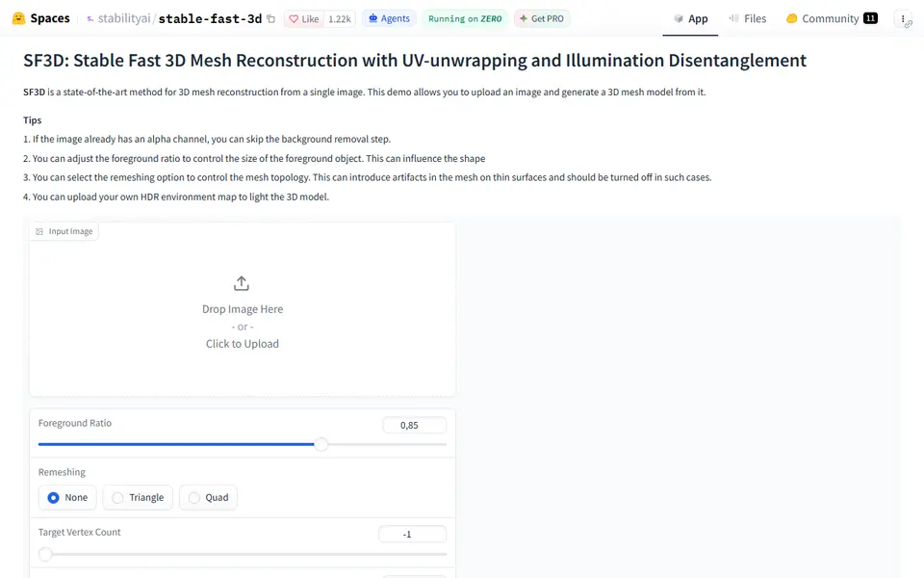
Task: Select the Quad remeshing option
Action: 208,497
